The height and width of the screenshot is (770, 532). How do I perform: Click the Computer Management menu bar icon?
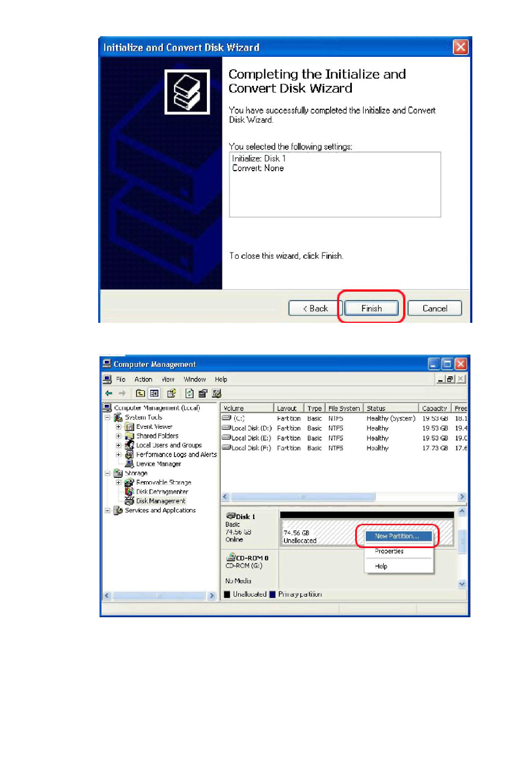pos(107,379)
